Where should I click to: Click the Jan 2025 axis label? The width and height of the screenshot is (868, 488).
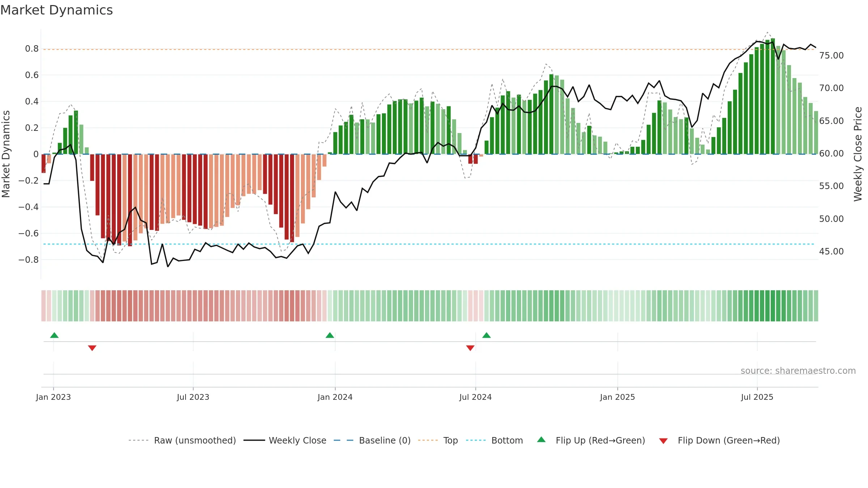coord(618,397)
